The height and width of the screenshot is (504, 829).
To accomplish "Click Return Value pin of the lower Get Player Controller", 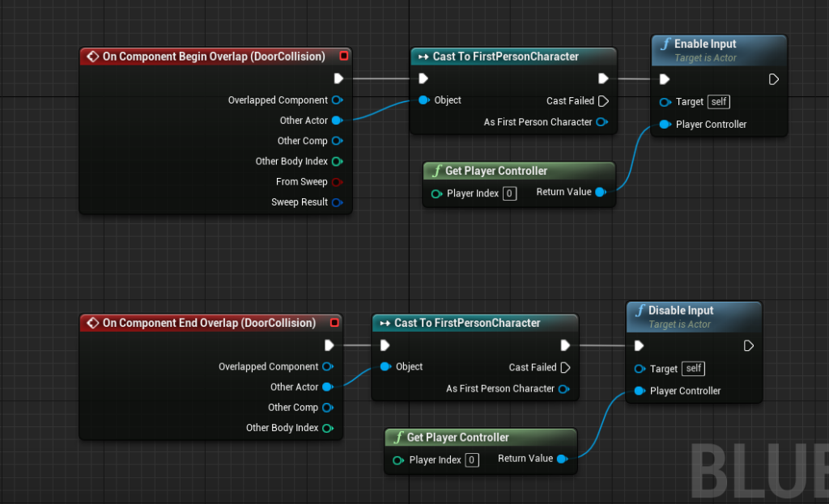I will coord(562,459).
